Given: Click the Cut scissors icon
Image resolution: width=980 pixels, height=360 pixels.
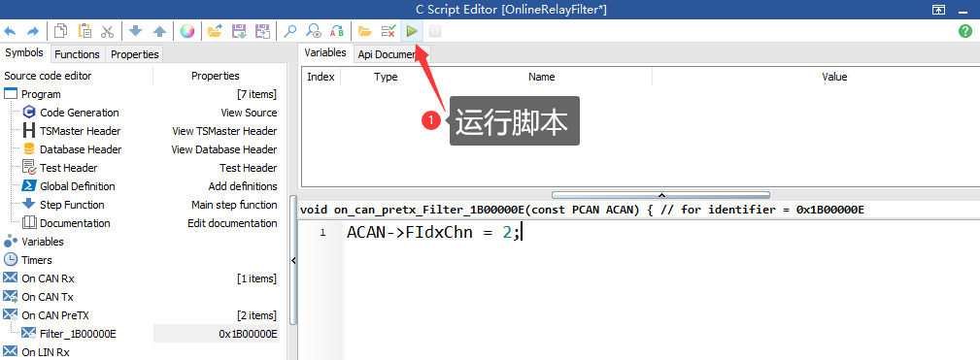Looking at the screenshot, I should tap(108, 31).
